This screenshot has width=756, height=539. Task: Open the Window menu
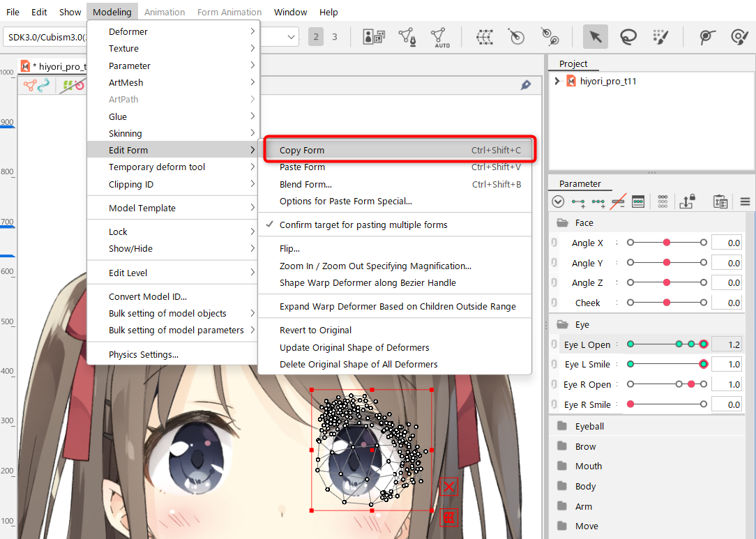click(x=290, y=12)
